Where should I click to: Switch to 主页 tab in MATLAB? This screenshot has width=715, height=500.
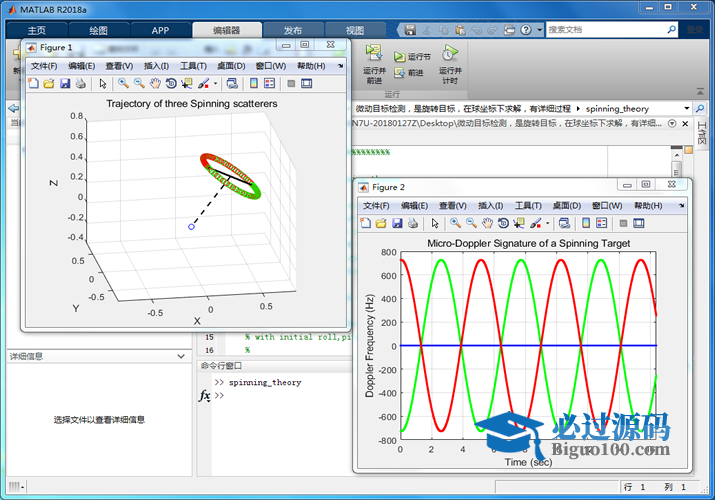click(x=36, y=30)
